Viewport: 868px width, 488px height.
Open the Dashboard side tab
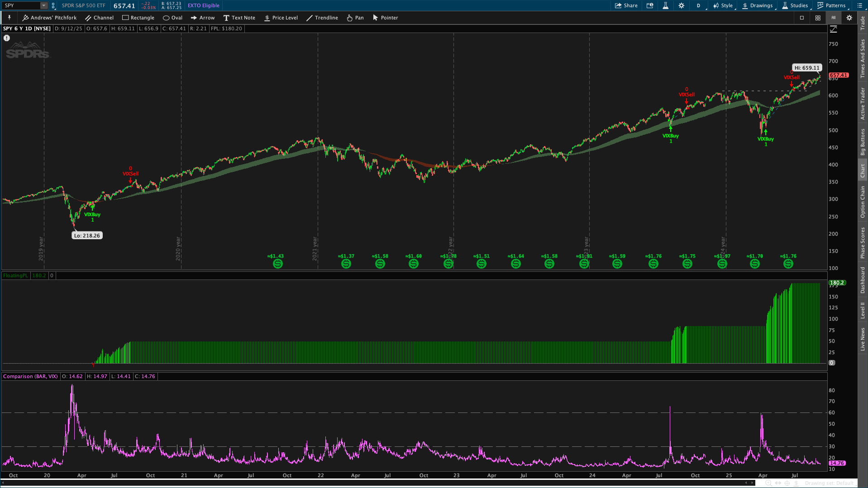point(863,280)
